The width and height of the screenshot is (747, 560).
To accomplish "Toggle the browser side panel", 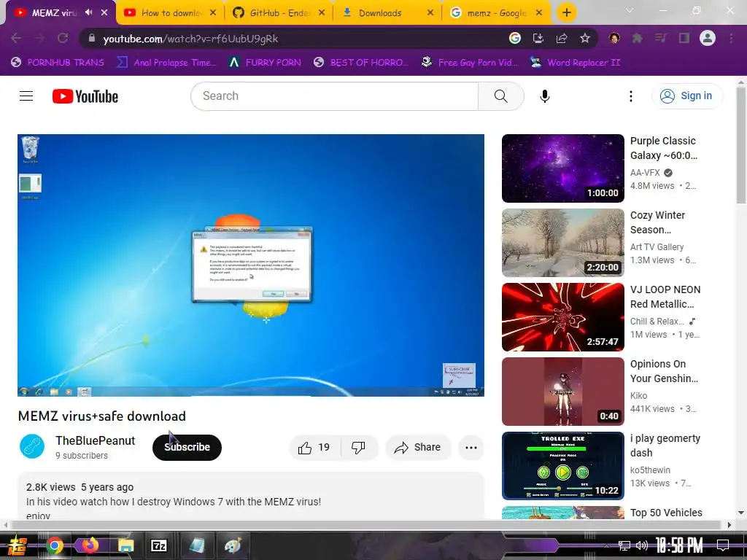I will click(x=684, y=39).
